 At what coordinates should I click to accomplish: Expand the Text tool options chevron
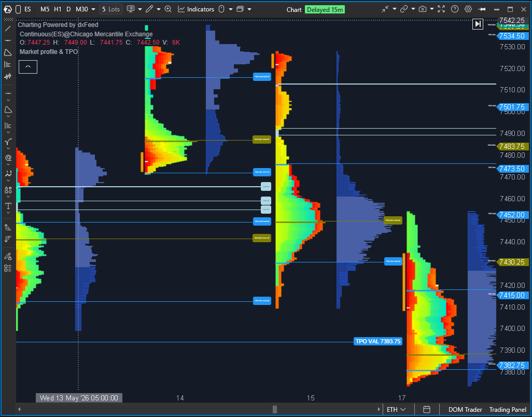(8, 213)
